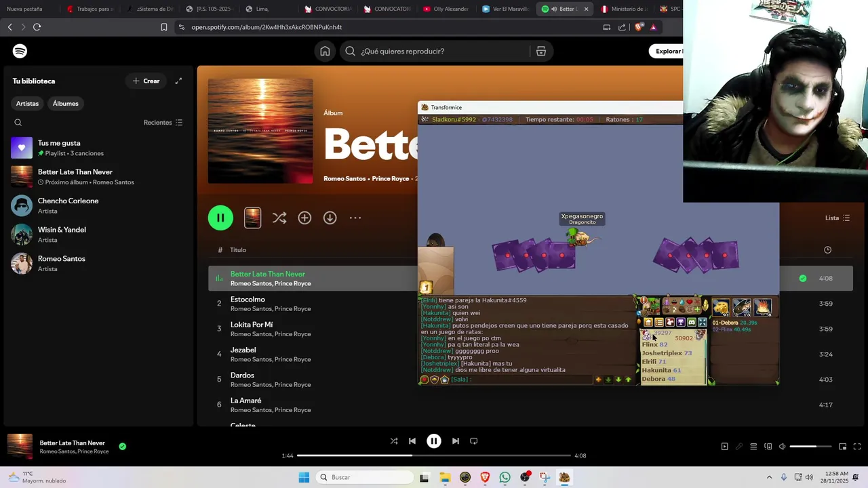Click the Transformice chat input Sala field
The width and height of the screenshot is (868, 488).
(521, 380)
